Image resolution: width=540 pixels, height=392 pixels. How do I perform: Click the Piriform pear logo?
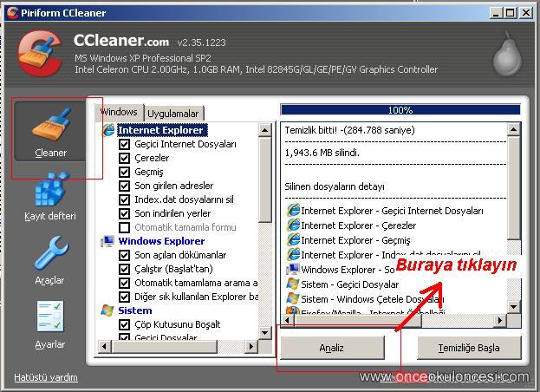coord(508,54)
